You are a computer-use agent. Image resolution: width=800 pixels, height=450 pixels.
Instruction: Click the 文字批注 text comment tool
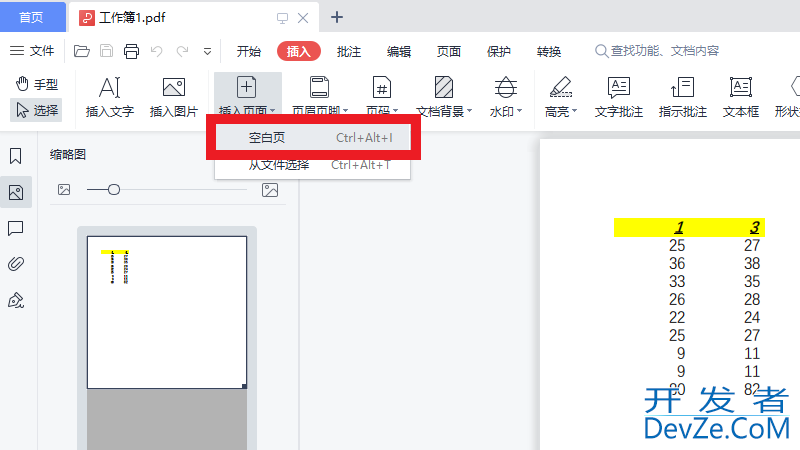click(619, 97)
